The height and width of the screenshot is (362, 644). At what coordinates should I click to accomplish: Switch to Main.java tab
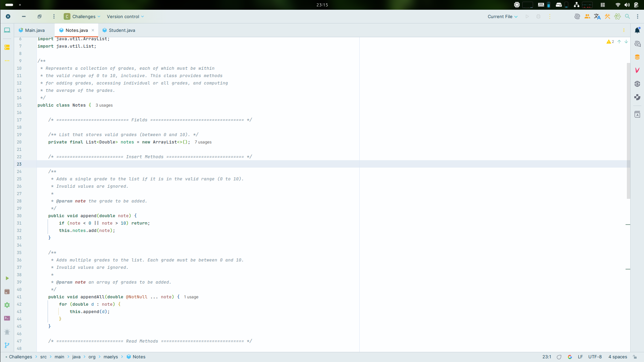point(32,30)
